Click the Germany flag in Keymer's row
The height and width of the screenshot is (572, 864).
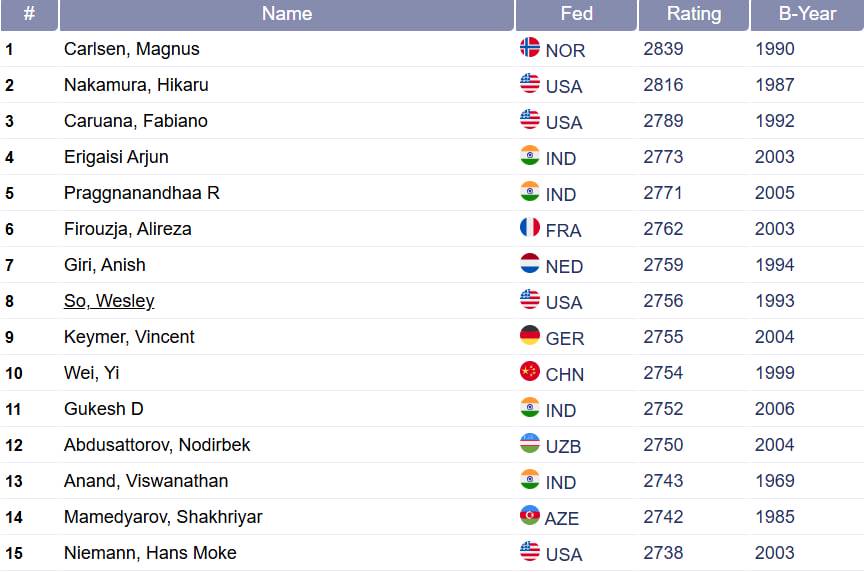click(x=530, y=336)
